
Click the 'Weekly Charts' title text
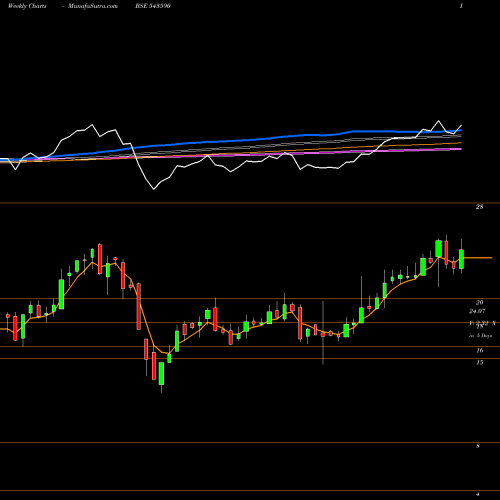(x=27, y=6)
